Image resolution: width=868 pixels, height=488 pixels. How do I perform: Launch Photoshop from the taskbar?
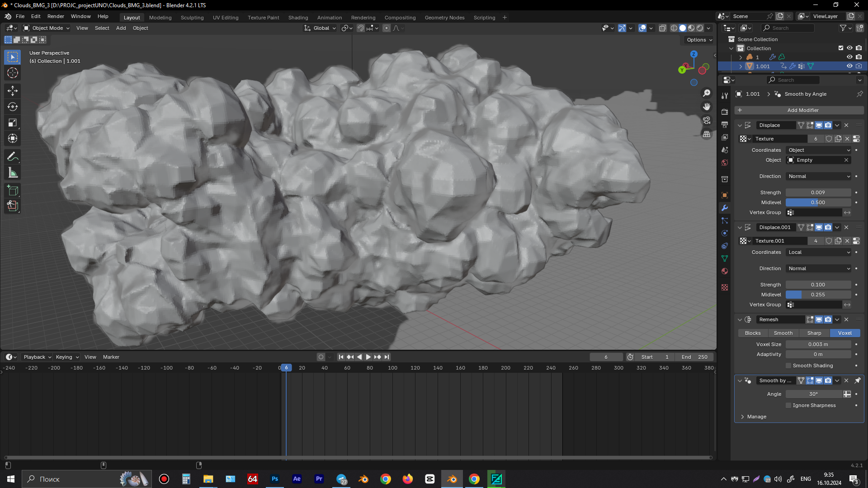coord(275,479)
